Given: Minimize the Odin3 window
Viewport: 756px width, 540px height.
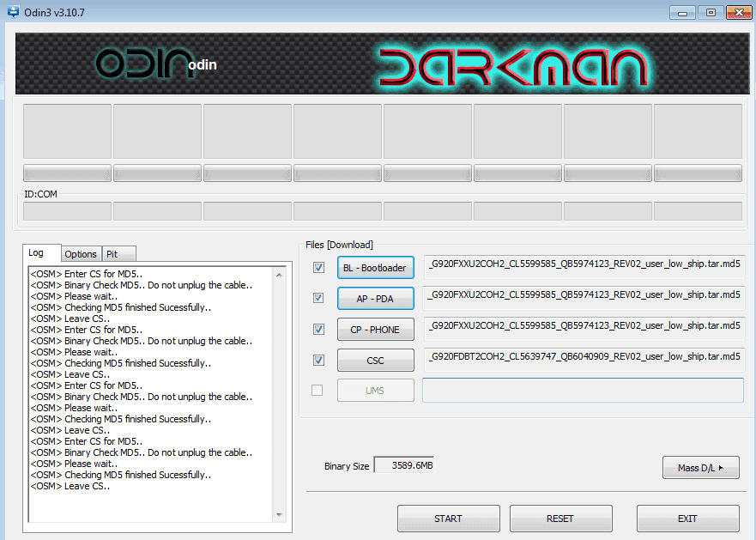Looking at the screenshot, I should click(682, 13).
